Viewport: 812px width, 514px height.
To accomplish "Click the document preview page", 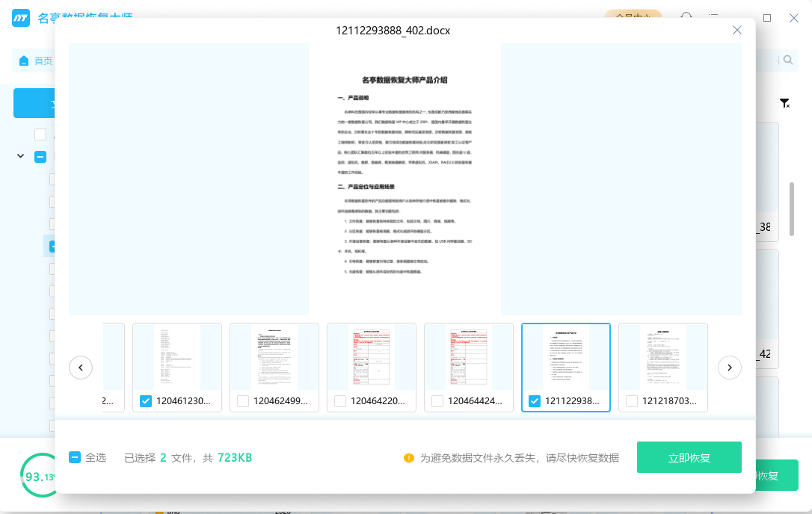I will click(x=405, y=179).
